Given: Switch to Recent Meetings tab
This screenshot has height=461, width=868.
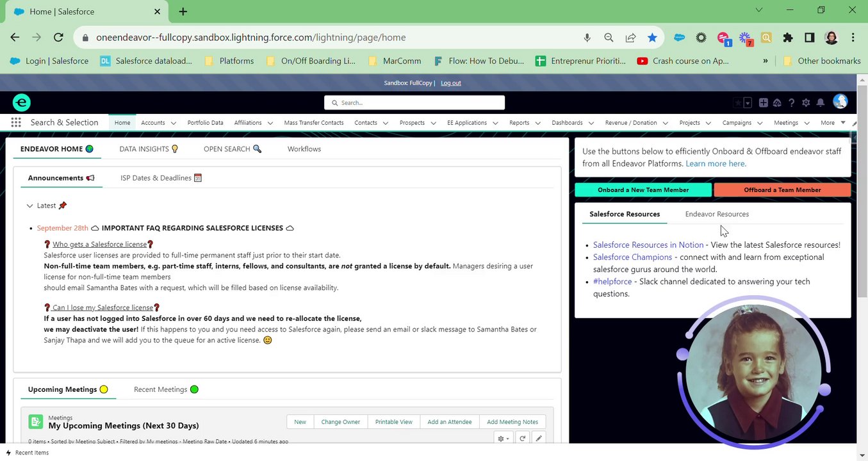Looking at the screenshot, I should [166, 389].
